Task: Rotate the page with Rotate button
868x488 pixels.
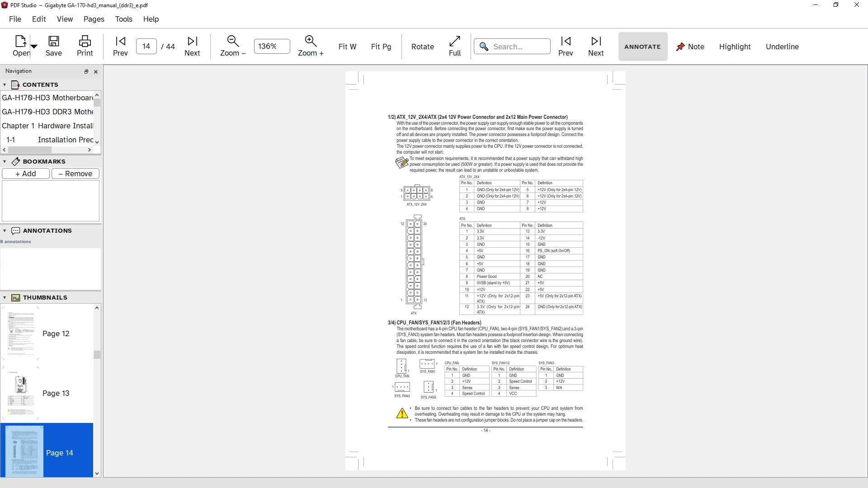Action: point(422,47)
